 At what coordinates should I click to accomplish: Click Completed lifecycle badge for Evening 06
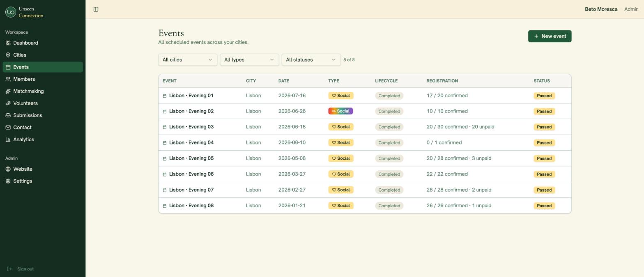(x=389, y=174)
